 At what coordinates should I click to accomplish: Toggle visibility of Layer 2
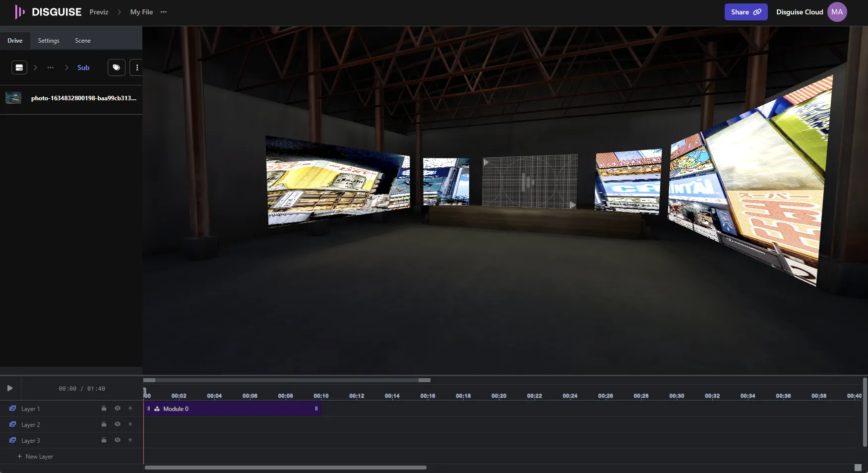[118, 424]
